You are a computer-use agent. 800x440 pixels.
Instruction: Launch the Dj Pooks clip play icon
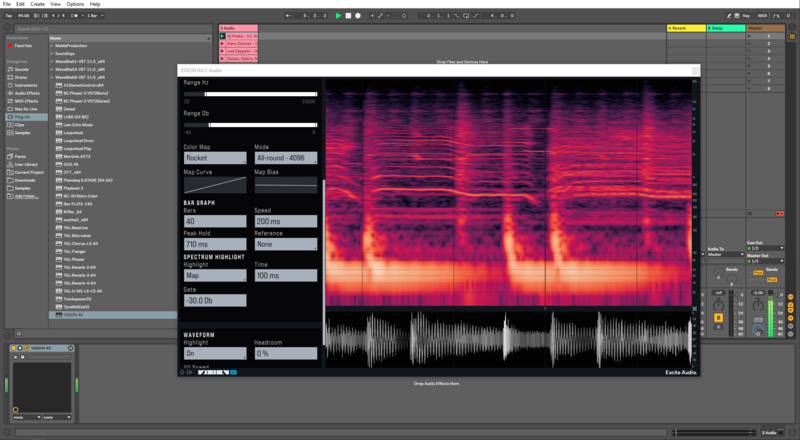point(223,36)
